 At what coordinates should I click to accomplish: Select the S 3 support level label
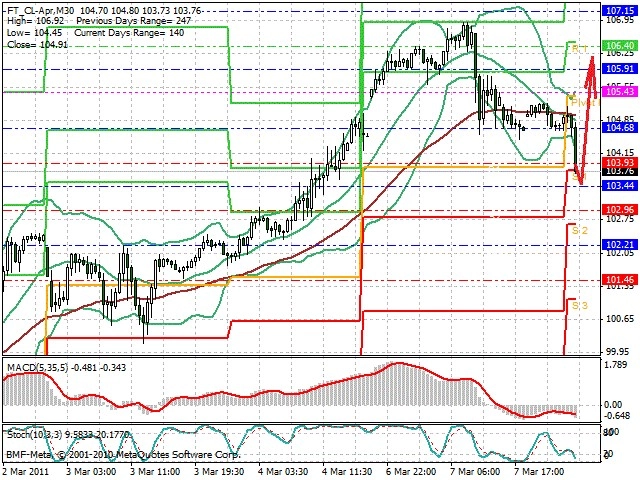pos(579,305)
